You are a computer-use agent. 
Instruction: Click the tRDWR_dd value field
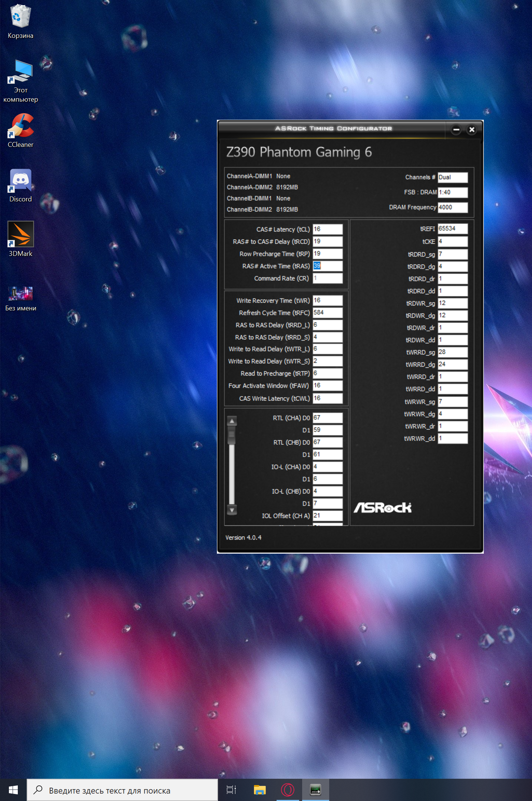pyautogui.click(x=453, y=340)
